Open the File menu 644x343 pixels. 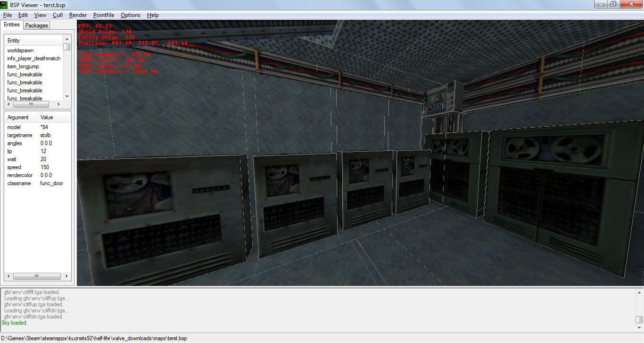click(x=7, y=15)
